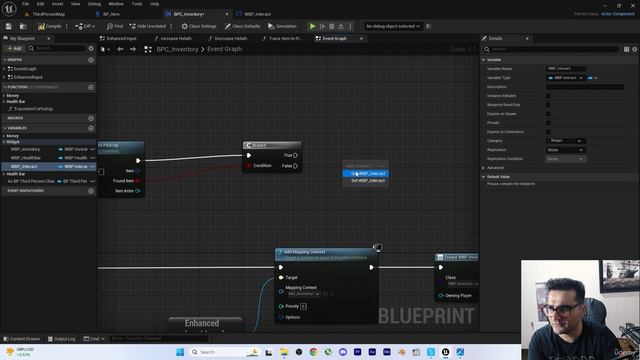Viewport: 640px width, 360px height.
Task: Open Details property matrix grid icon
Action: [626, 49]
